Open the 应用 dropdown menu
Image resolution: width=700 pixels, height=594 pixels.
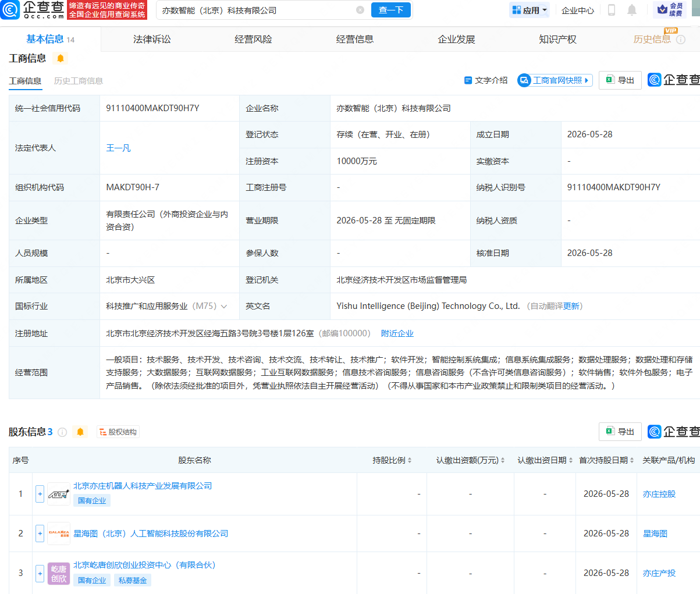coord(530,10)
